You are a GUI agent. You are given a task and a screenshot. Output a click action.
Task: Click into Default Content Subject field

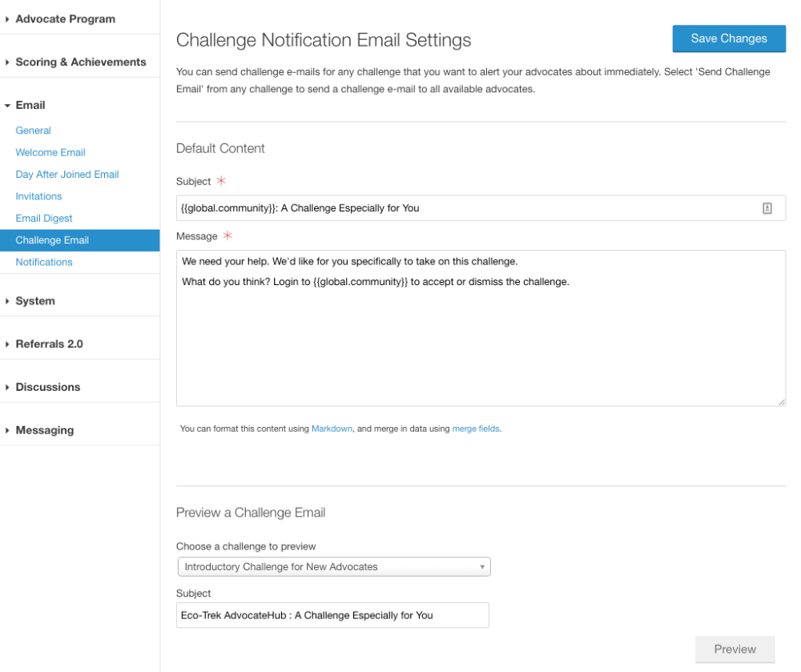pyautogui.click(x=481, y=207)
